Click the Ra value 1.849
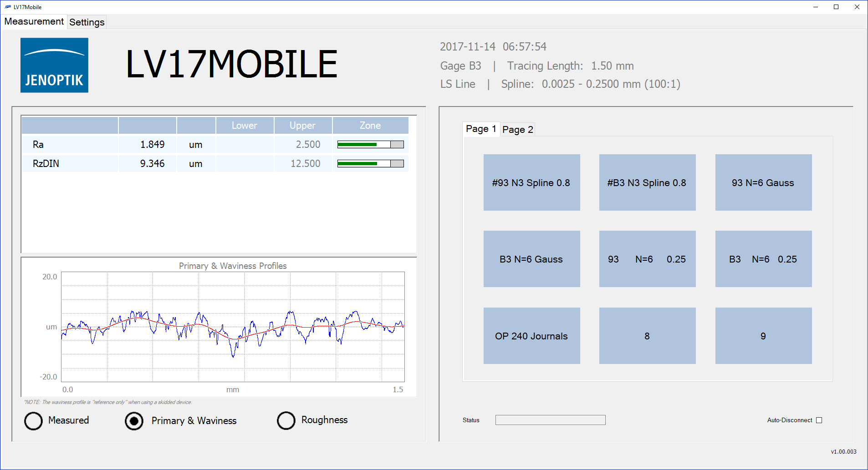The width and height of the screenshot is (868, 470). click(152, 145)
